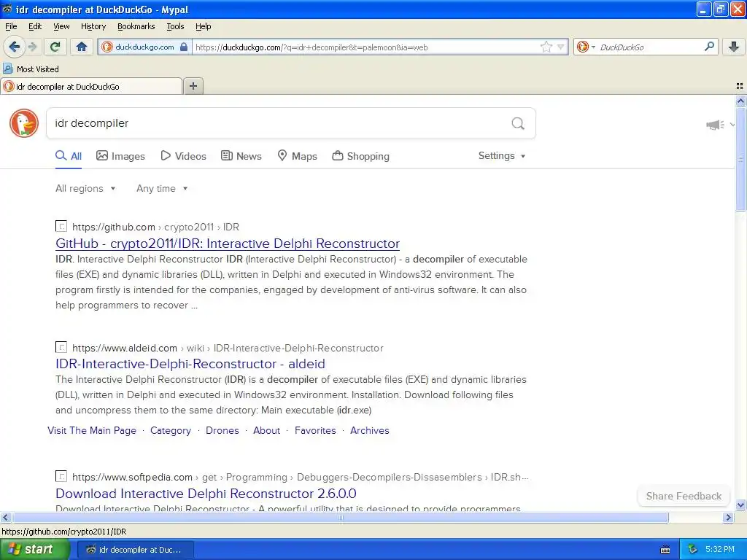Image resolution: width=747 pixels, height=560 pixels.
Task: Bookmark this page with the star icon
Action: (546, 47)
